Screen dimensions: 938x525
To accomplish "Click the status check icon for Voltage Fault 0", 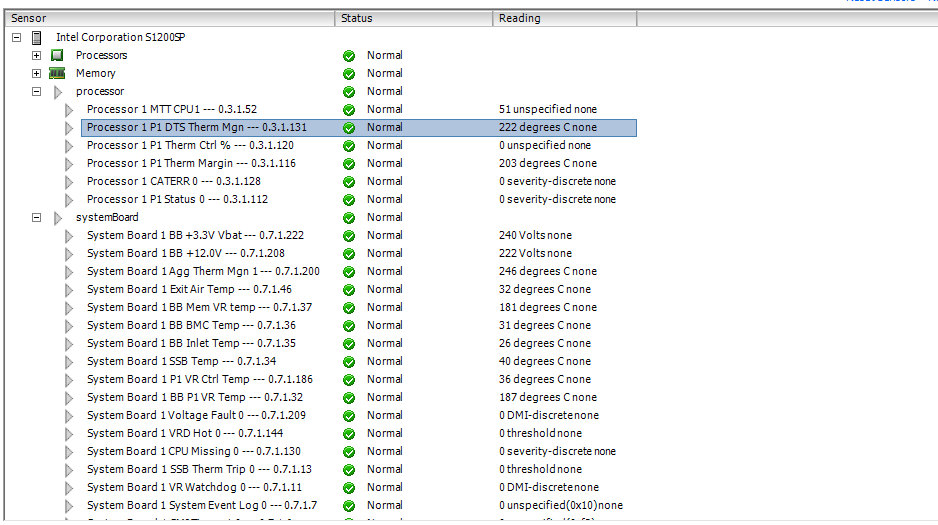I will 349,416.
